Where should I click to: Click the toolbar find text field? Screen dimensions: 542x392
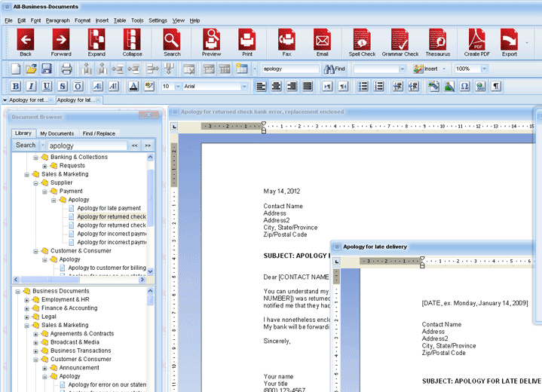tap(290, 69)
